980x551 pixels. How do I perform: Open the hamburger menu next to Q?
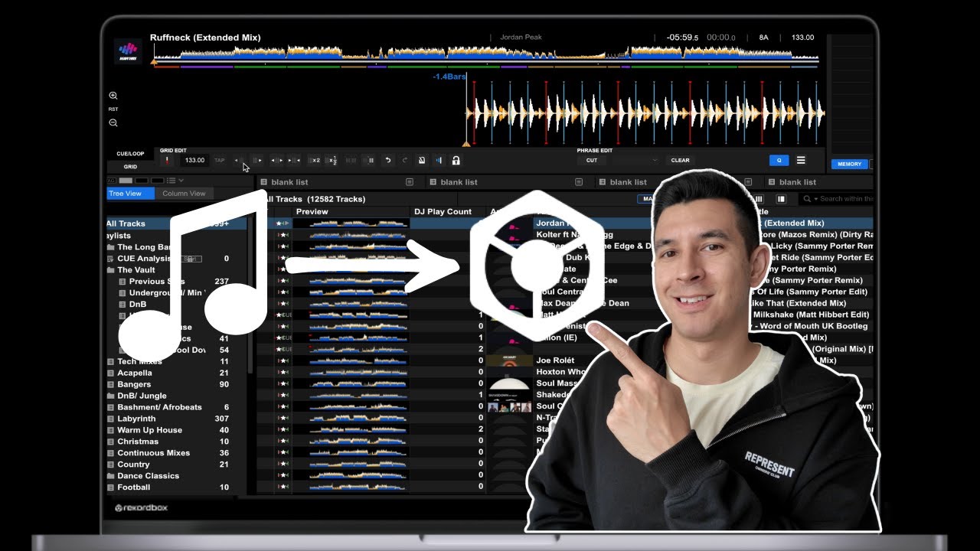(801, 160)
